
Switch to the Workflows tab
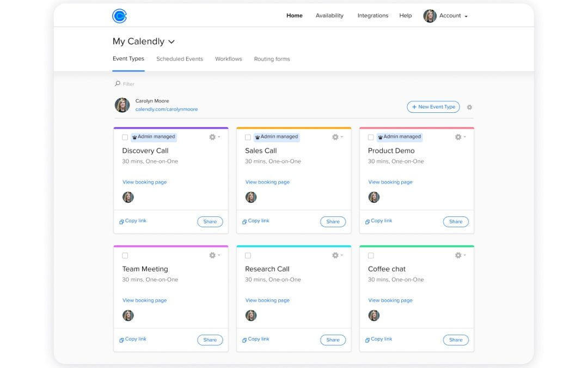(228, 59)
